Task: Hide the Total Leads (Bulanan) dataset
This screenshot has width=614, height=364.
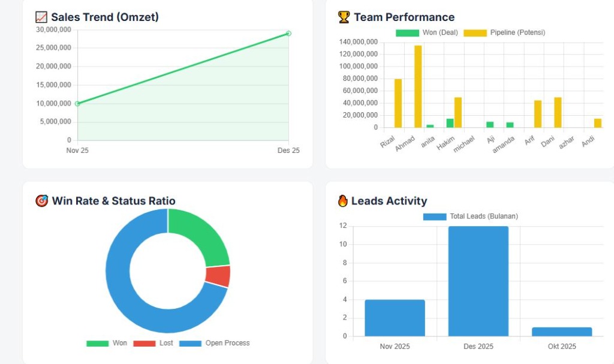Action: tap(470, 216)
